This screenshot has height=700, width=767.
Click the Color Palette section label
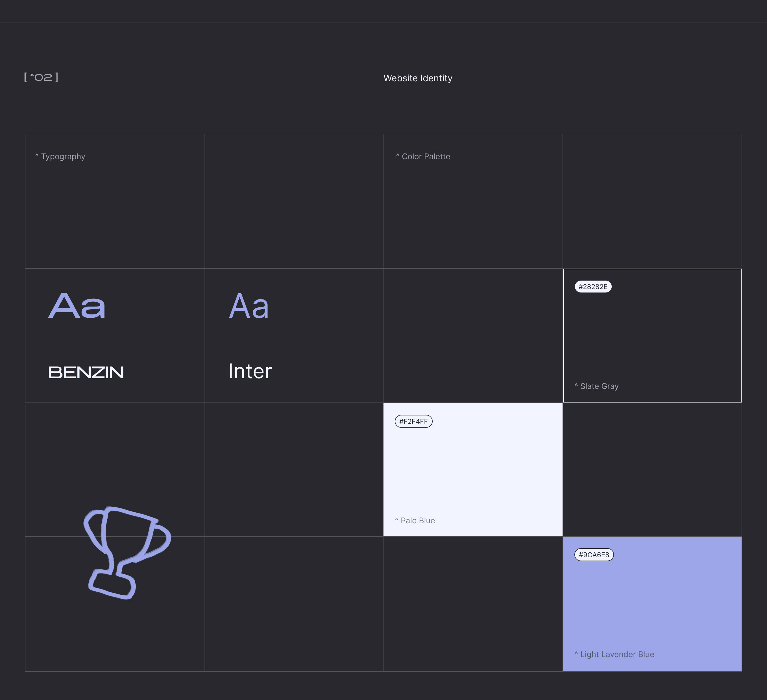click(423, 157)
